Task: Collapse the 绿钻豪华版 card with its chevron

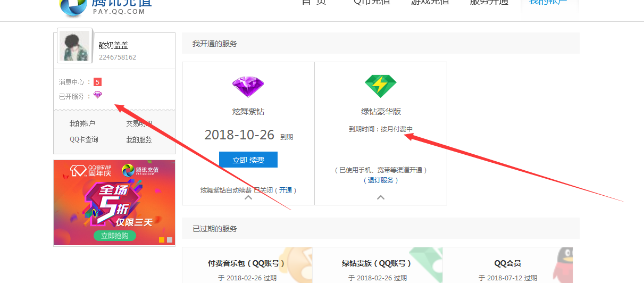Action: tap(381, 197)
